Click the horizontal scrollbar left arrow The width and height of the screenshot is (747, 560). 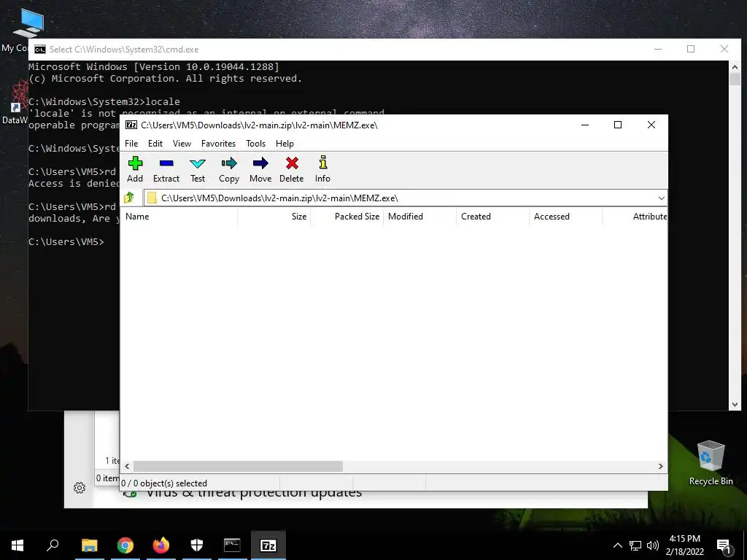pos(127,466)
